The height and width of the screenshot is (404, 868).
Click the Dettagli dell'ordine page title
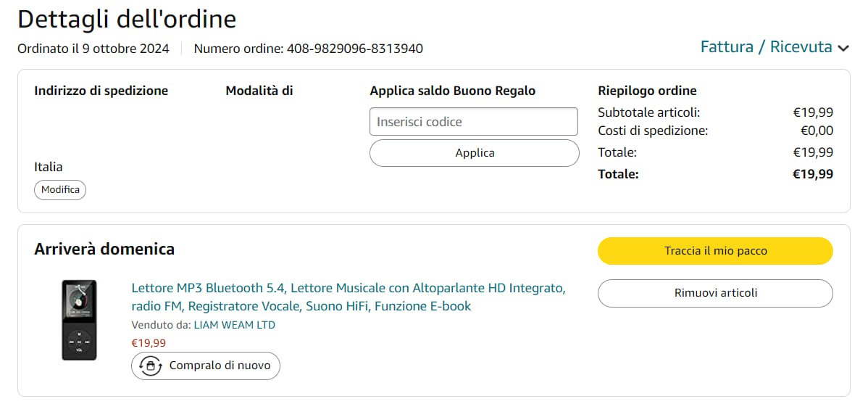pyautogui.click(x=127, y=19)
